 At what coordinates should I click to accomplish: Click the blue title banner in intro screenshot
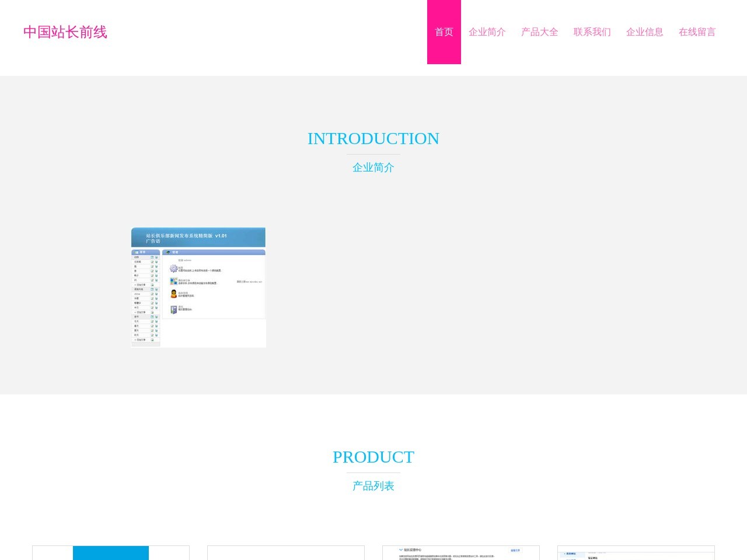click(198, 237)
